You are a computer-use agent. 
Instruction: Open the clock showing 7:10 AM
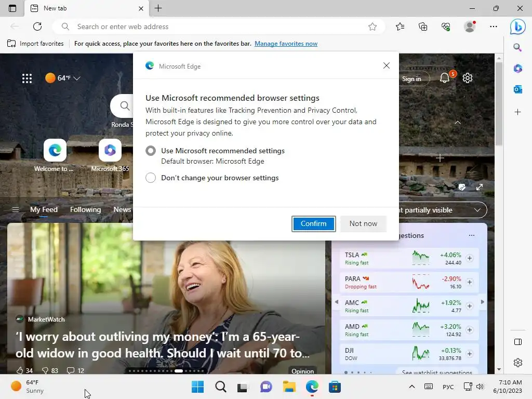[x=507, y=387]
